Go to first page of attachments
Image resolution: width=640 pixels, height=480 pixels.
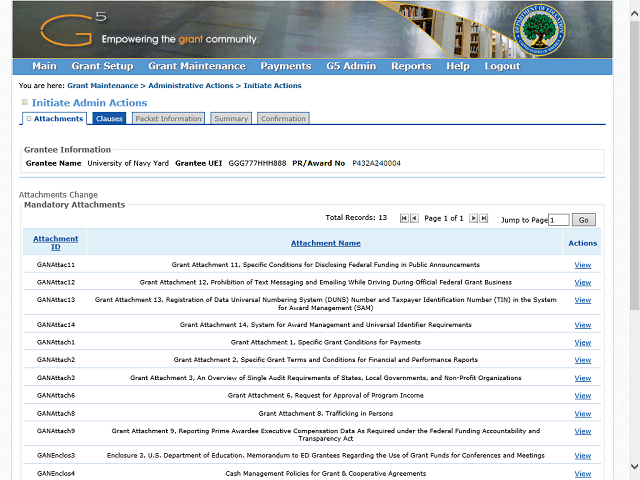click(404, 218)
